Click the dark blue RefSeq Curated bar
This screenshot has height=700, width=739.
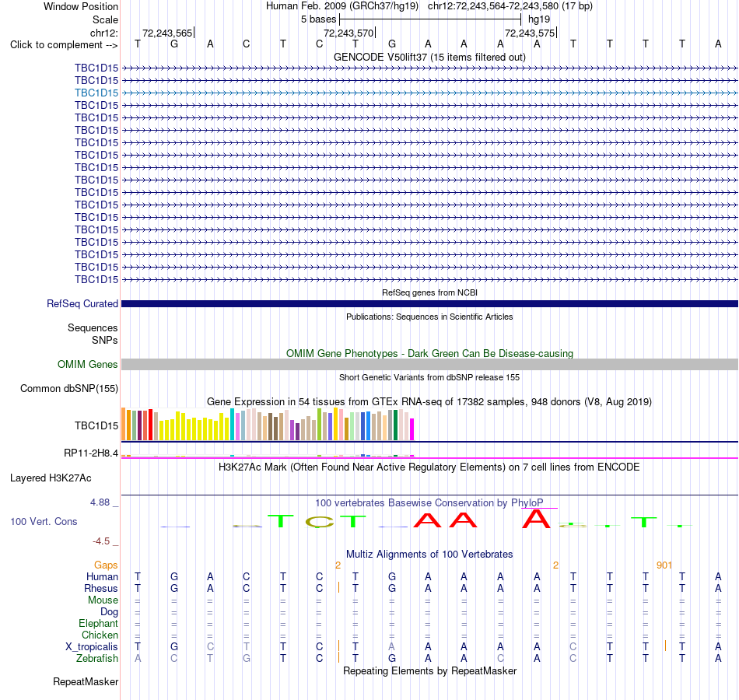[x=429, y=304]
